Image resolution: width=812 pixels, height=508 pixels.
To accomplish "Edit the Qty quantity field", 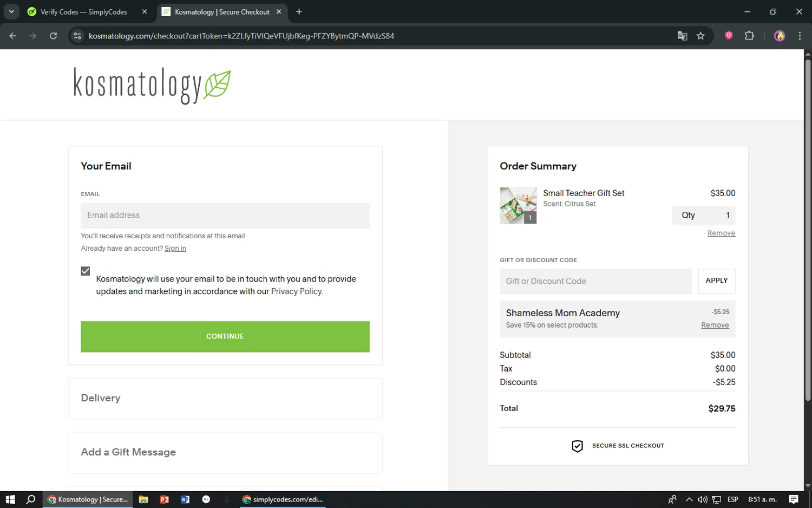I will (704, 216).
